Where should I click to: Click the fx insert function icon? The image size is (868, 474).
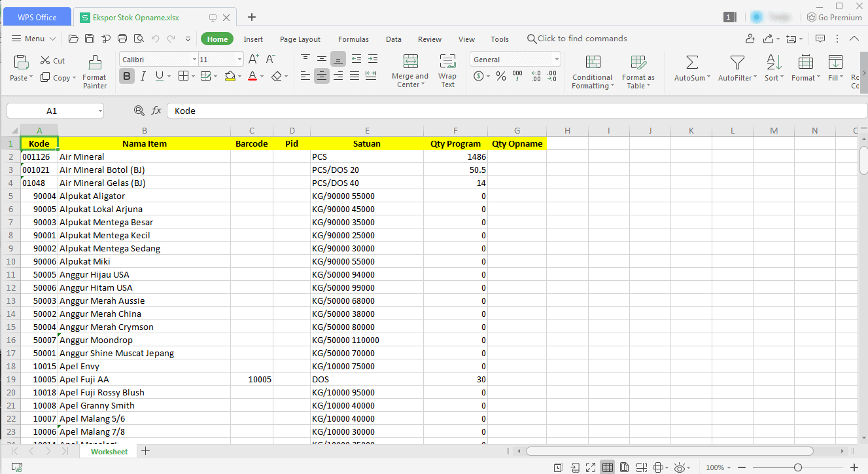click(156, 111)
